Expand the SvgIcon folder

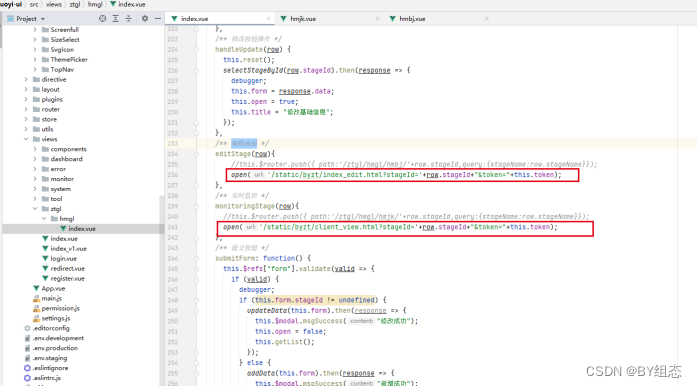[x=35, y=50]
